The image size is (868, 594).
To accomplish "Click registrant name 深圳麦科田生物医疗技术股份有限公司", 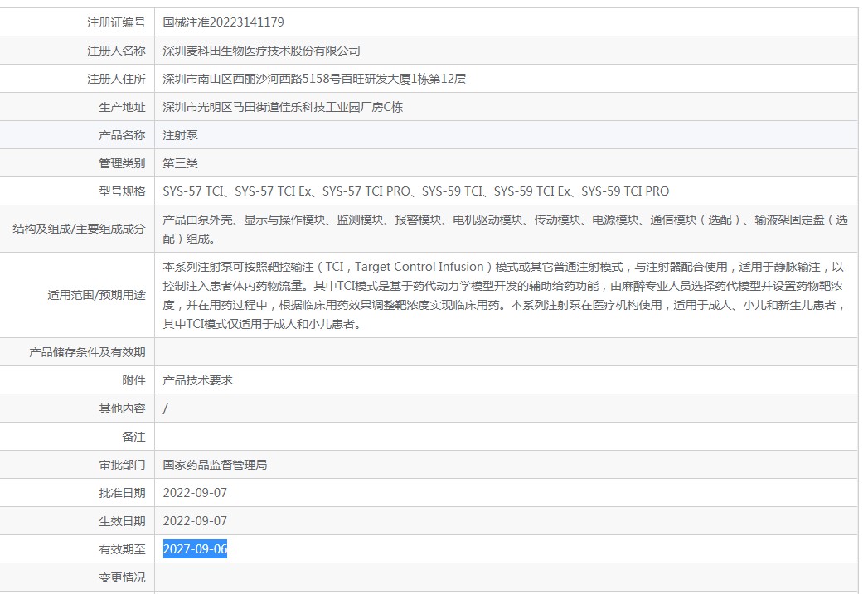I will click(261, 51).
